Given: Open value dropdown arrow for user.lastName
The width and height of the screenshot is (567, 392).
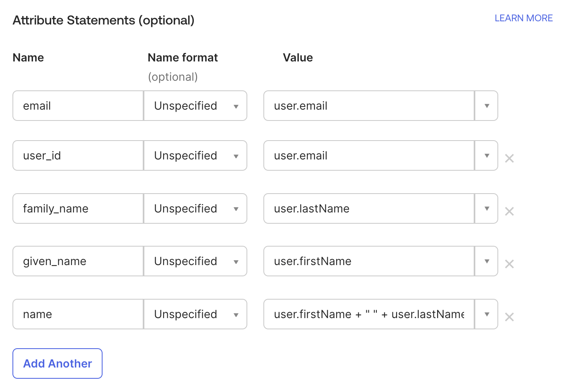Looking at the screenshot, I should click(487, 208).
